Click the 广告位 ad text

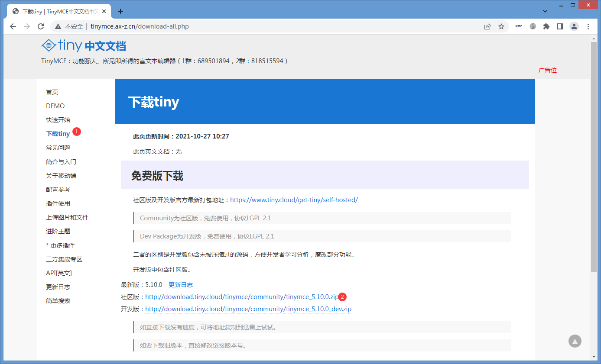pyautogui.click(x=548, y=70)
